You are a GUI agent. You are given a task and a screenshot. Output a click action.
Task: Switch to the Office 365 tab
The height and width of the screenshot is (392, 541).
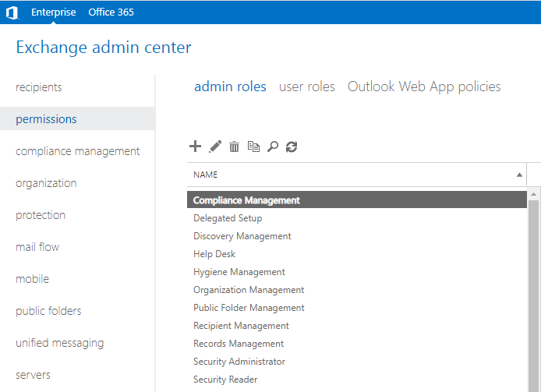click(111, 12)
